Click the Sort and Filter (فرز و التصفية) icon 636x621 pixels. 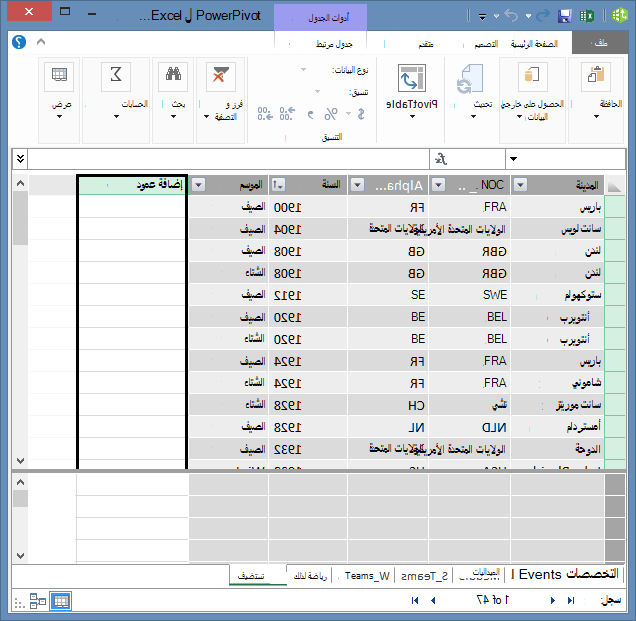[221, 77]
